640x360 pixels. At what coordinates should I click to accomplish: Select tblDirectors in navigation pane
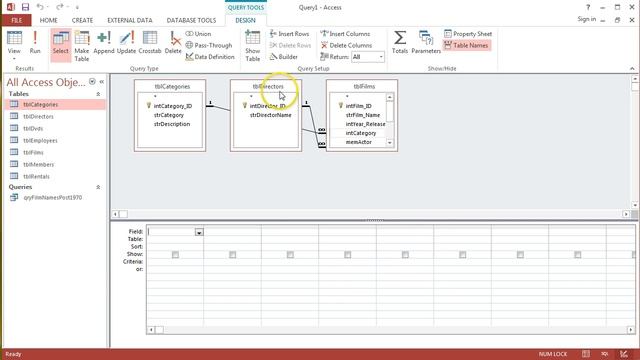click(38, 116)
